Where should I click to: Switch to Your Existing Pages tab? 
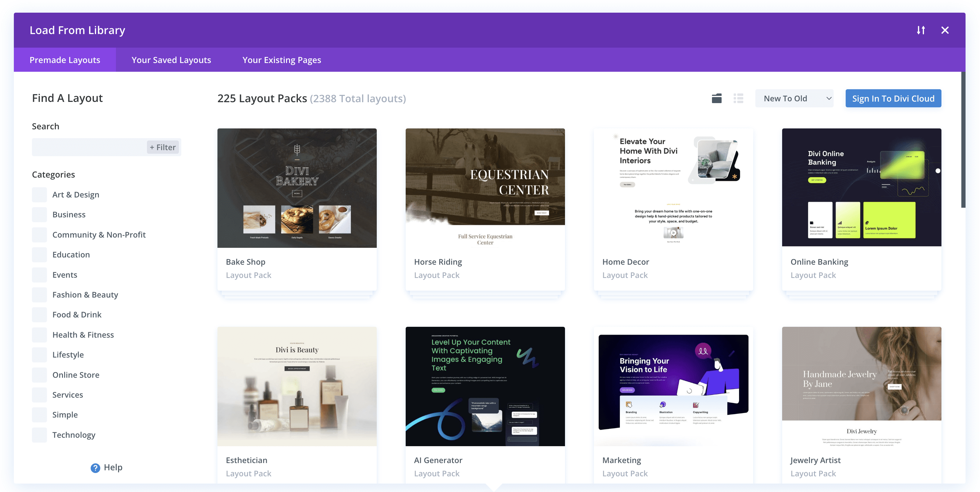281,59
